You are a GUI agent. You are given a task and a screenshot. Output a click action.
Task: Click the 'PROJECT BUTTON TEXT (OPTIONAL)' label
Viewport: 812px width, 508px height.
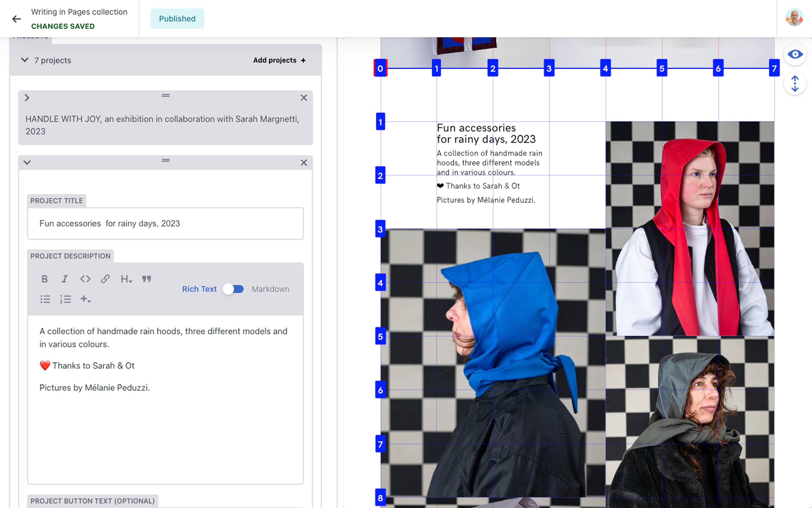coord(92,501)
